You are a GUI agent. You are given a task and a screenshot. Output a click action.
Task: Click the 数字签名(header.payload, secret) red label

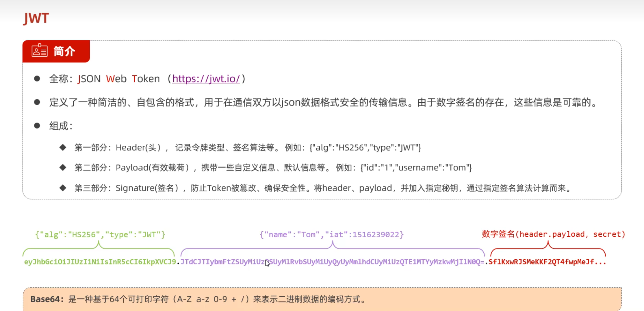pos(553,234)
